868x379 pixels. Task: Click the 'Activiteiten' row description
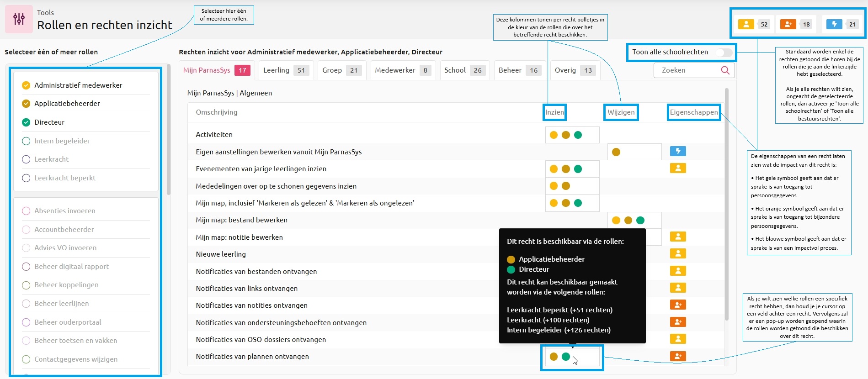pyautogui.click(x=214, y=135)
